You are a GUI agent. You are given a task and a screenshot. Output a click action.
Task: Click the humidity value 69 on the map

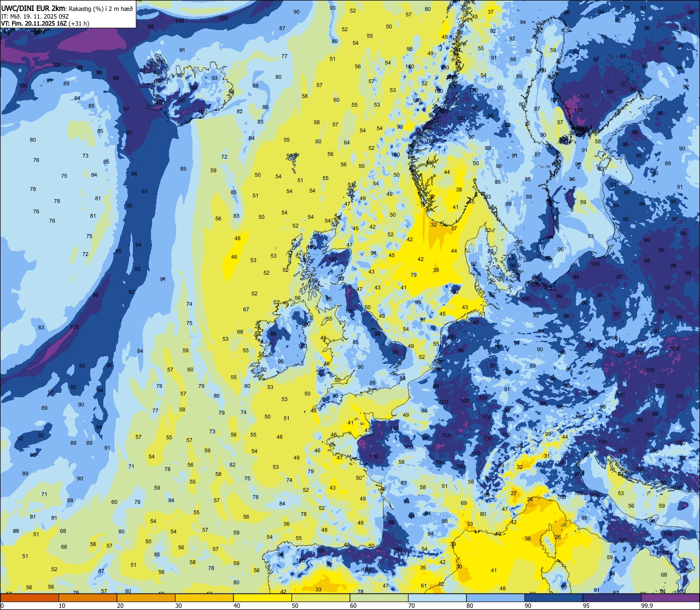point(464,503)
